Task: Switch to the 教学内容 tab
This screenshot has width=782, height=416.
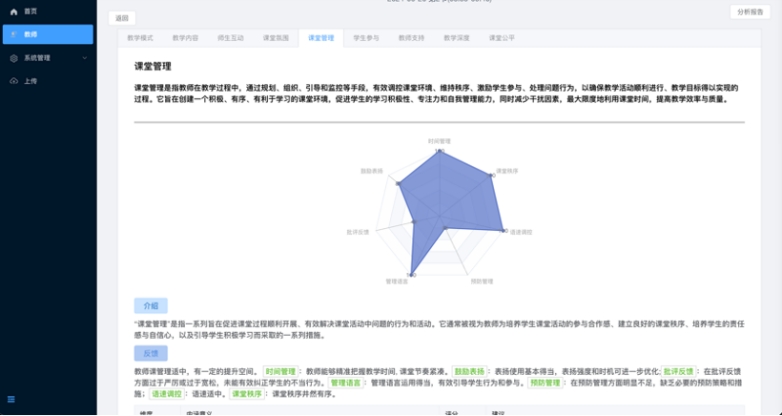Action: (185, 37)
